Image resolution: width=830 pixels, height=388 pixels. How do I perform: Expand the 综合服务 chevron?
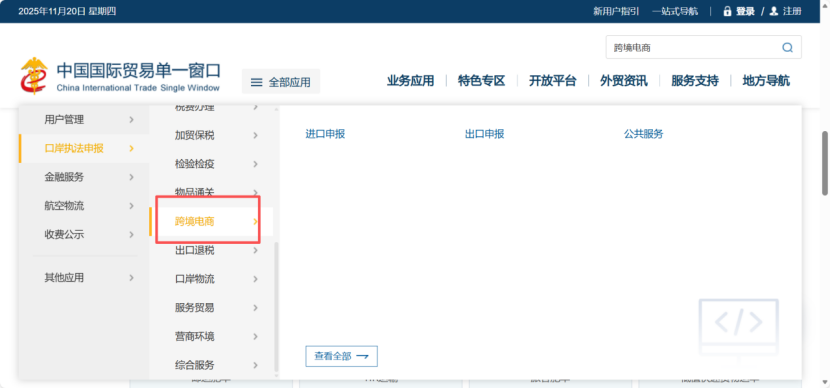255,365
